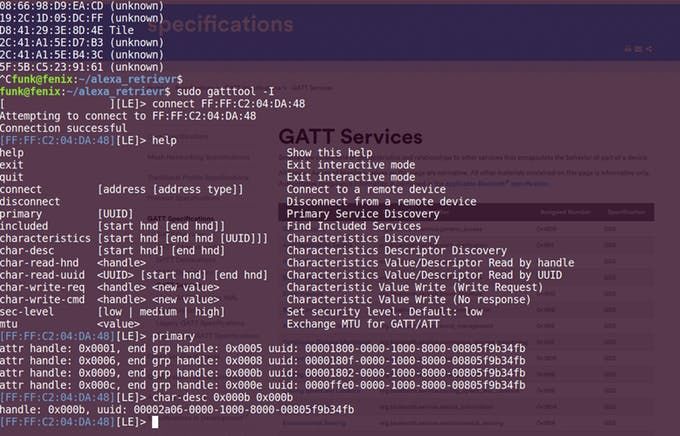This screenshot has height=436, width=680.
Task: Click the 'sec-level' help entry
Action: click(x=27, y=311)
